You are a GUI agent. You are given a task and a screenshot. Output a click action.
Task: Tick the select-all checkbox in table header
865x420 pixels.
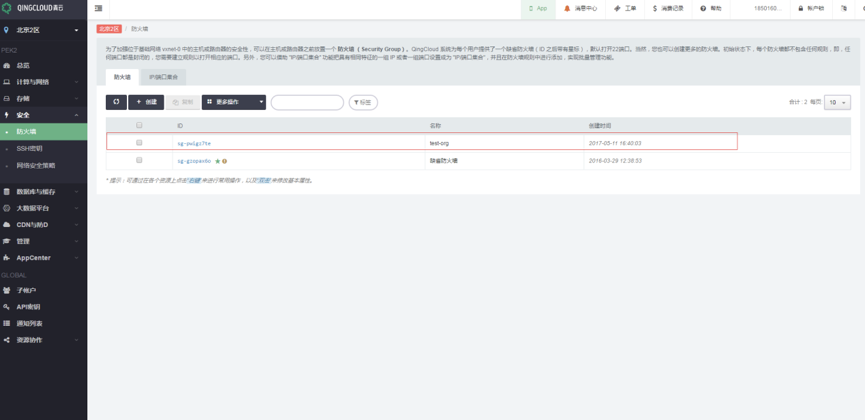[139, 126]
